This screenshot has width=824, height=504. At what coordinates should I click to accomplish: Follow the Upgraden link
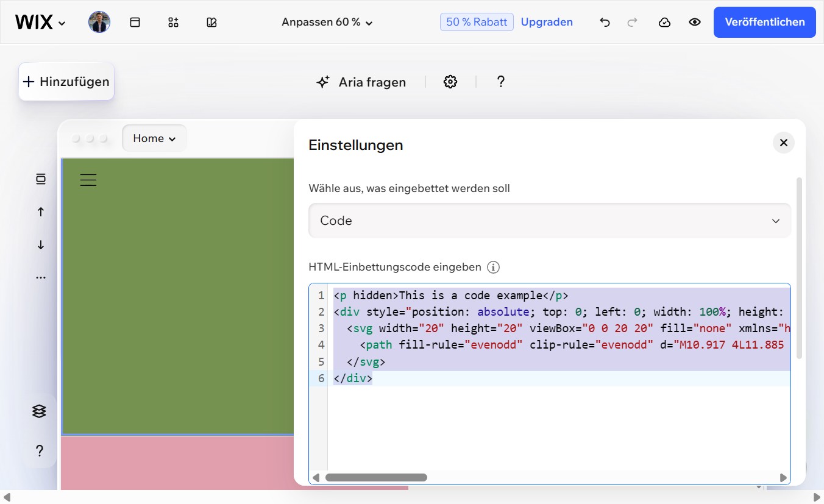point(547,22)
